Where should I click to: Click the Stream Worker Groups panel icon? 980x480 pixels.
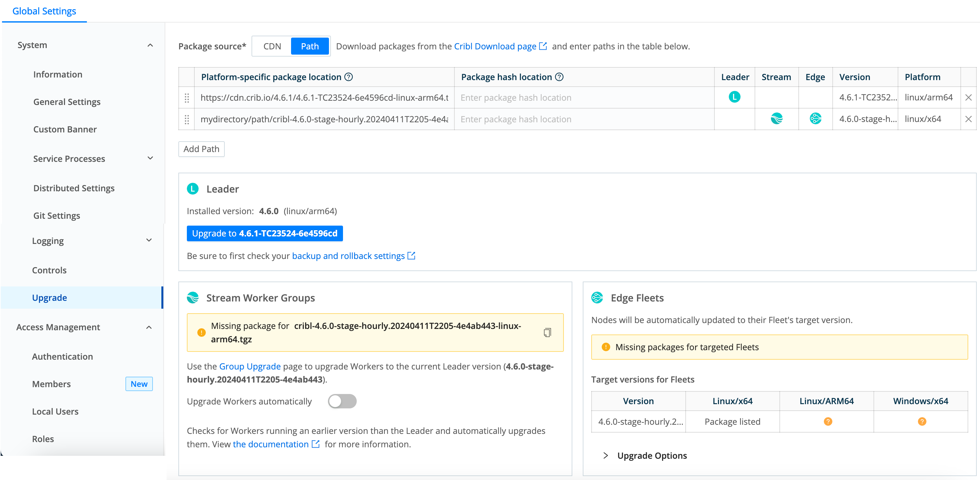point(193,298)
